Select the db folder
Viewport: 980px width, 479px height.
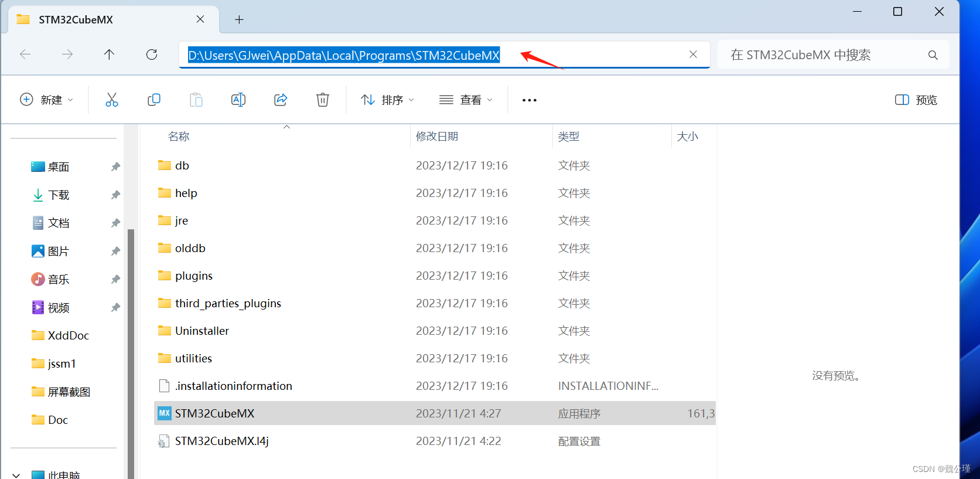173,165
